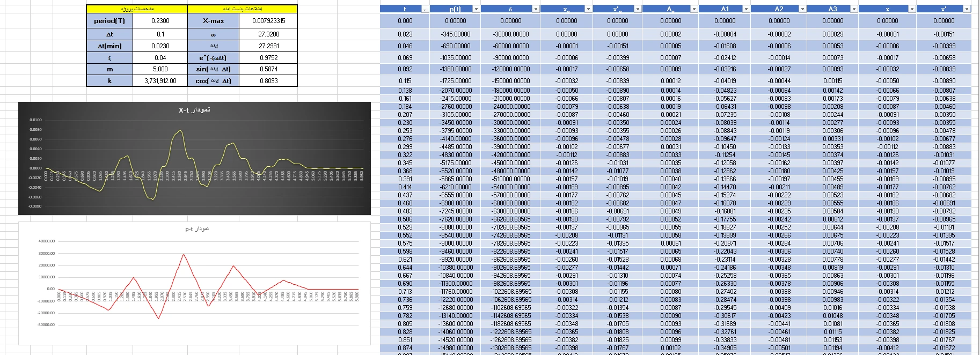
Task: Select the mass m value cell 5,000
Action: pyautogui.click(x=160, y=69)
